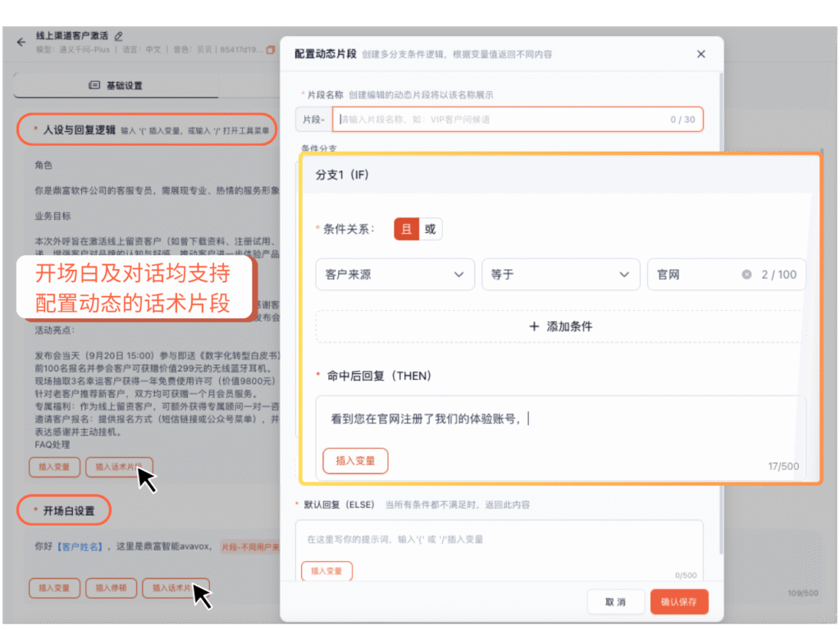840x630 pixels.
Task: Select the 且 (AND) condition relation
Action: (x=406, y=230)
